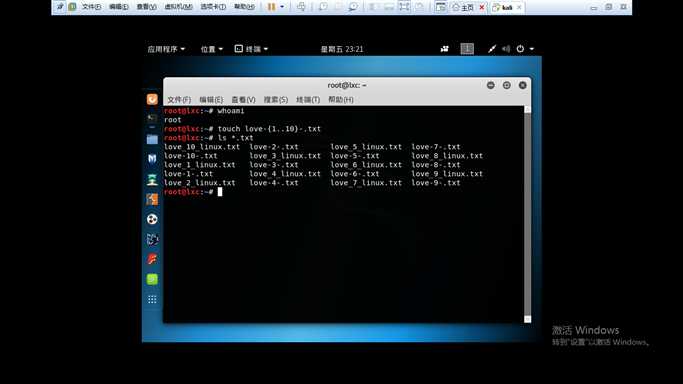683x384 pixels.
Task: Click the file name love_8_linux.txt
Action: [447, 156]
